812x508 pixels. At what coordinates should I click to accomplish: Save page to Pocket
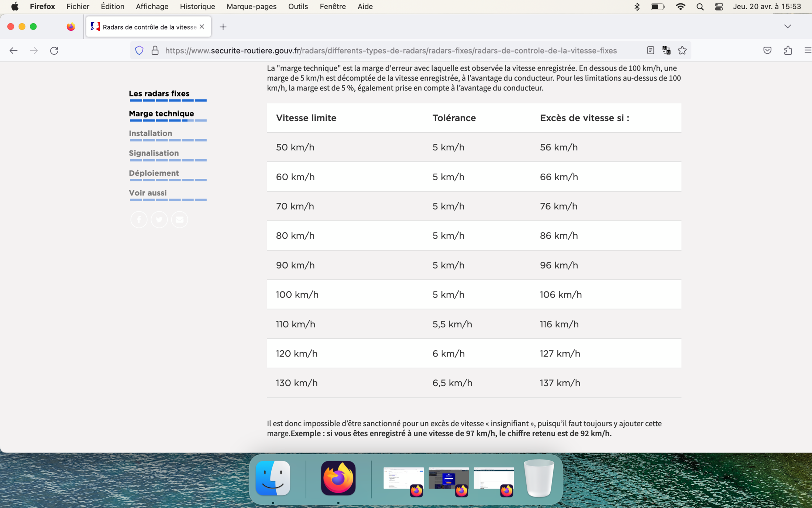(x=767, y=51)
